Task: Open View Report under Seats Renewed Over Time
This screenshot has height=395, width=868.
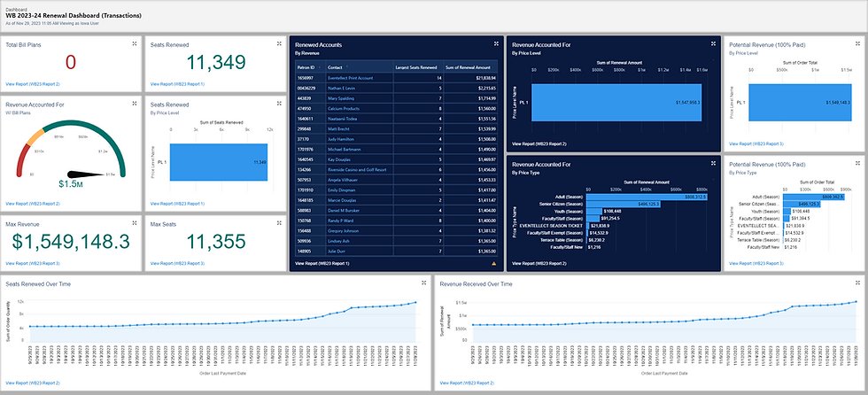Action: pos(33,383)
